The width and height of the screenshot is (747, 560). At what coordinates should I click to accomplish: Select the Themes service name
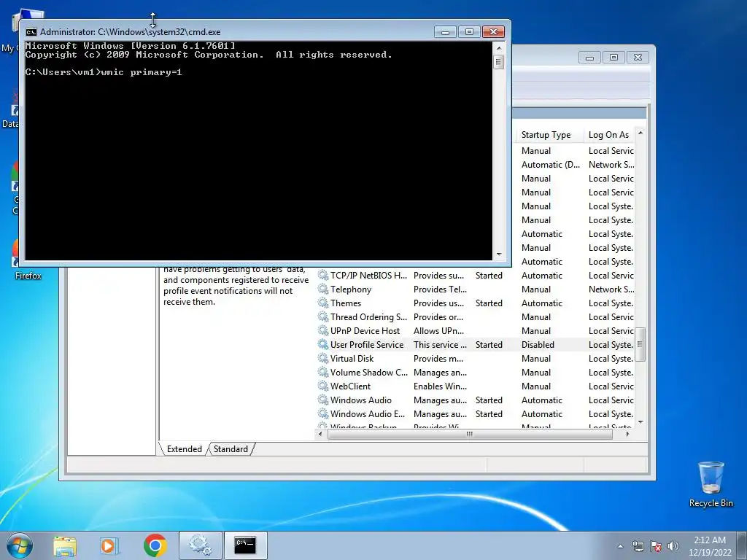[x=346, y=303]
